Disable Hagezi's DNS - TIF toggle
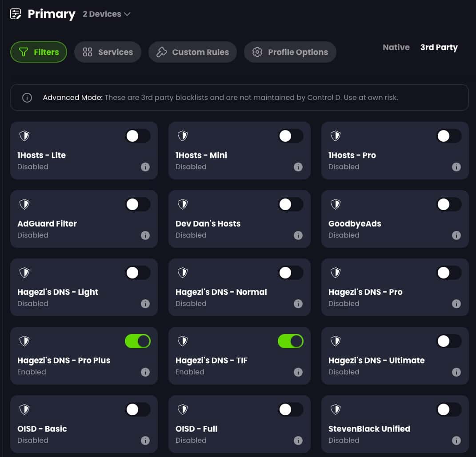The height and width of the screenshot is (457, 476). click(291, 341)
